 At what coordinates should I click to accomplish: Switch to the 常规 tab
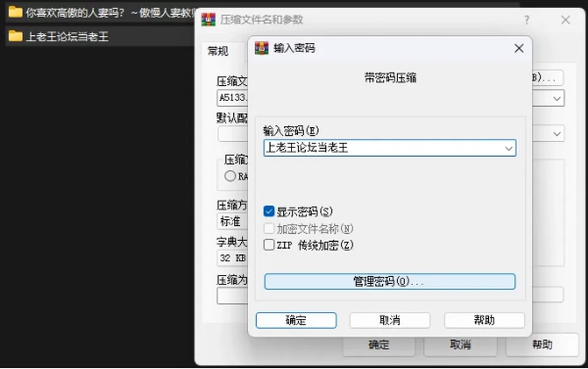pos(218,51)
